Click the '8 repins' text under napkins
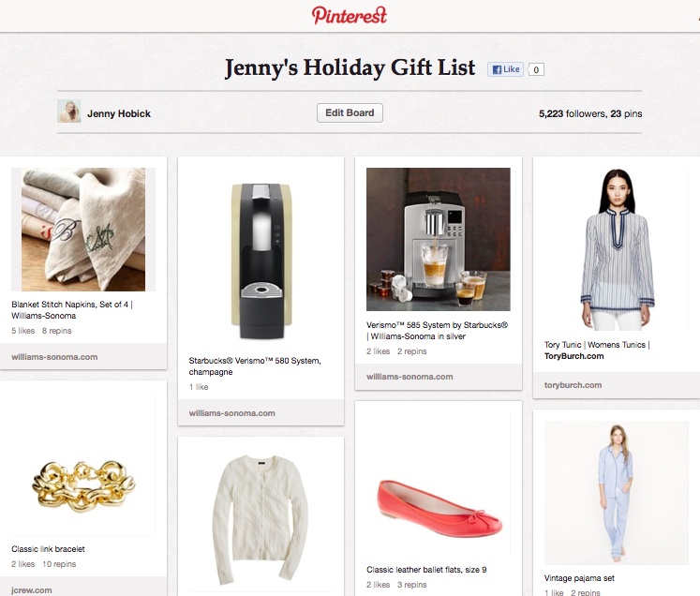This screenshot has width=700, height=596. 57,331
